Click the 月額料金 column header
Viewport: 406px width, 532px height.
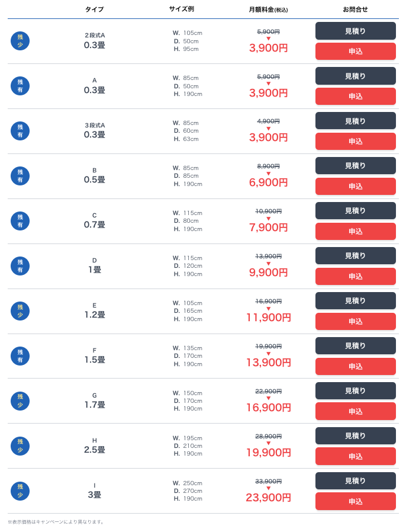(x=269, y=9)
